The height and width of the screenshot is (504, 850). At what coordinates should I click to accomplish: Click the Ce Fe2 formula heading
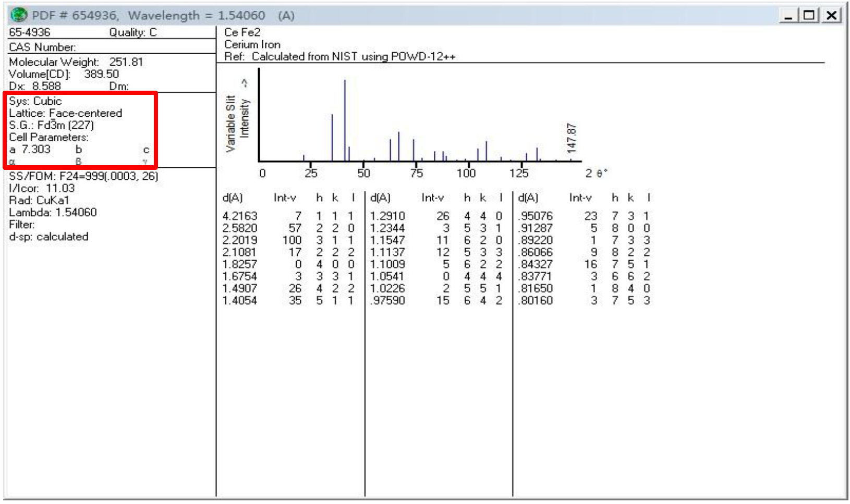click(242, 32)
